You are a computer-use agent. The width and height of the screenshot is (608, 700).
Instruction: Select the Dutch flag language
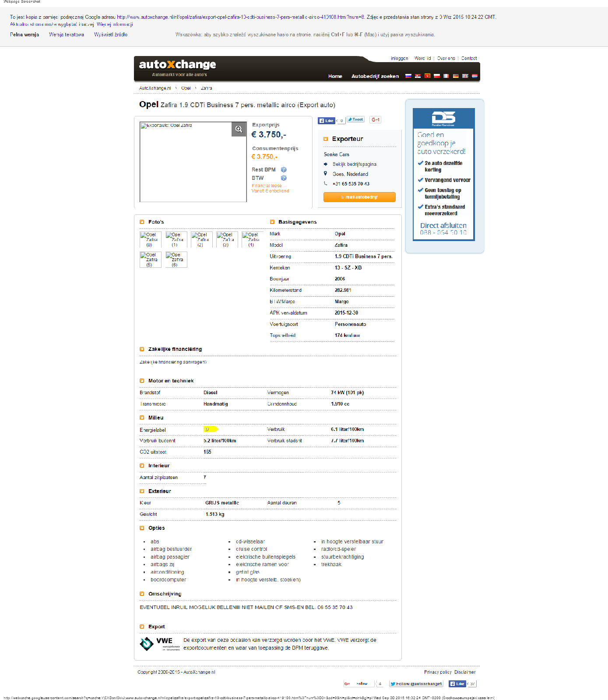pyautogui.click(x=474, y=76)
